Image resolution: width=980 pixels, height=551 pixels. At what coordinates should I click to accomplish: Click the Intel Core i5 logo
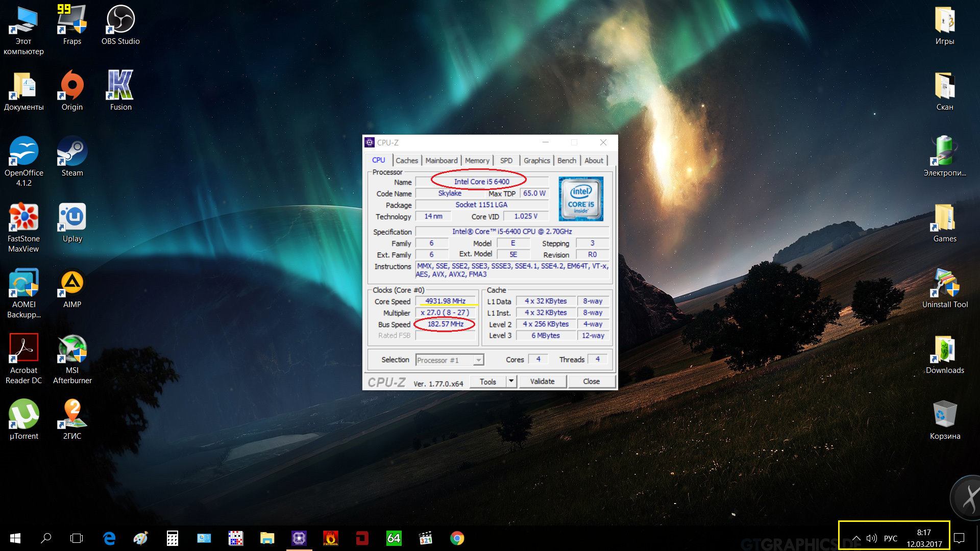click(x=581, y=199)
